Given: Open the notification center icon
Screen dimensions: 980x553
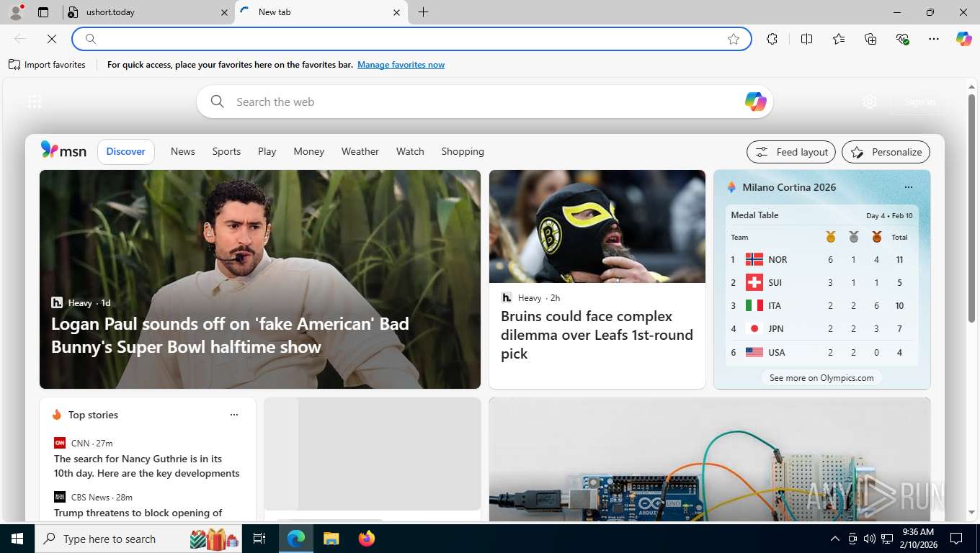Looking at the screenshot, I should pos(956,539).
